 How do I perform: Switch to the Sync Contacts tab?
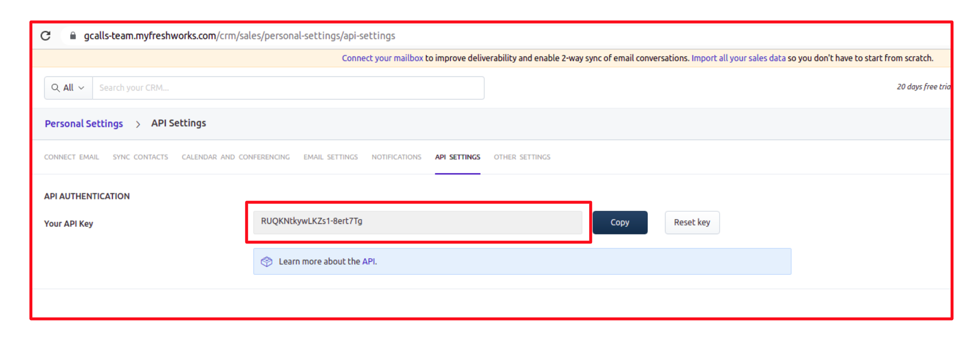tap(140, 157)
